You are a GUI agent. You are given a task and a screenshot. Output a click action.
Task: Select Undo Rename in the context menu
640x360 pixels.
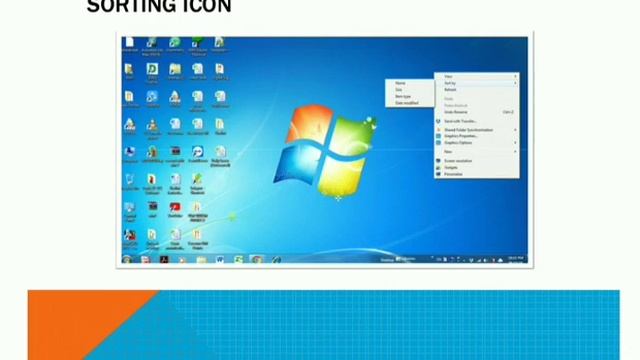[477, 112]
